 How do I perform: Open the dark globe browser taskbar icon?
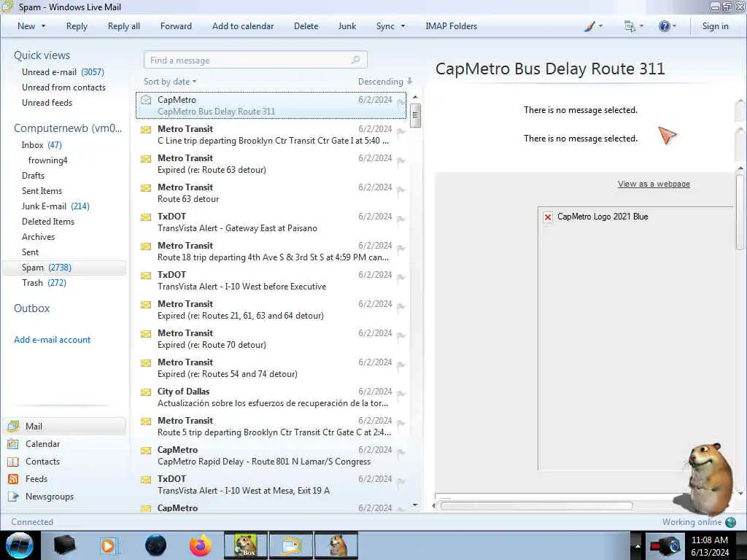(x=155, y=545)
